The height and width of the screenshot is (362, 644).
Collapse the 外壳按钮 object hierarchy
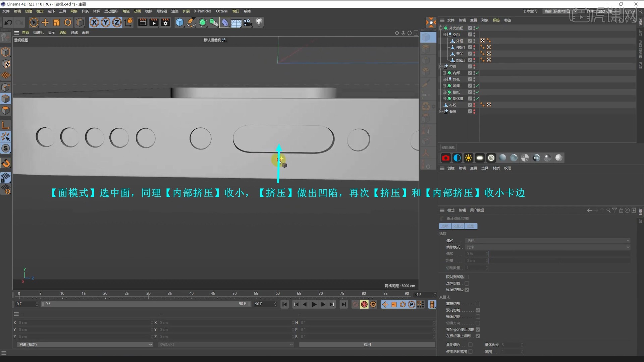click(441, 28)
